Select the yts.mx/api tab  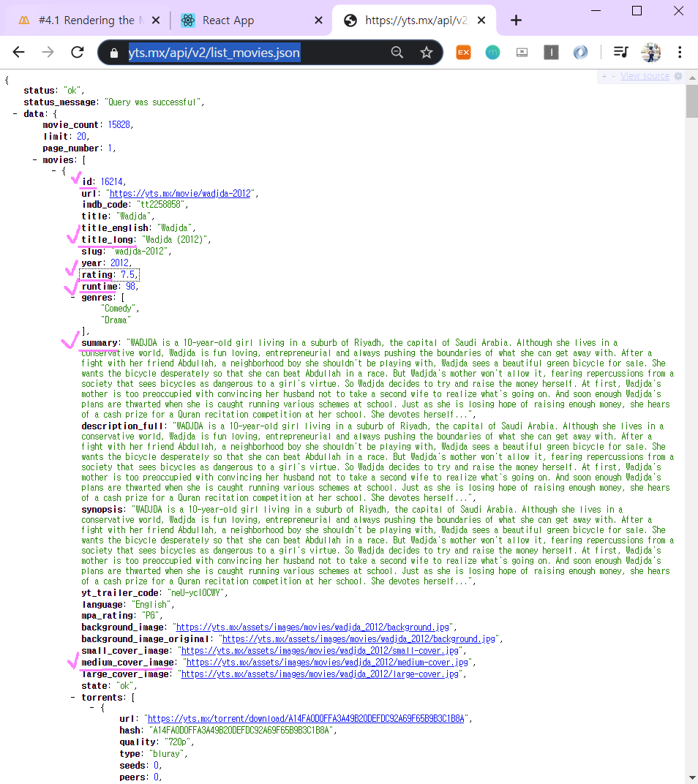tap(413, 20)
